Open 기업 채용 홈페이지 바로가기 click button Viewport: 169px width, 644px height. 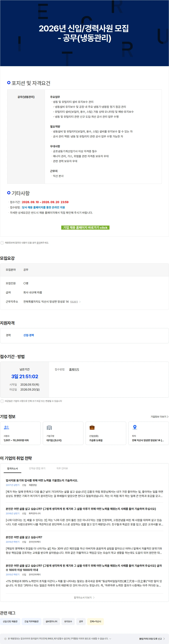pos(85,227)
